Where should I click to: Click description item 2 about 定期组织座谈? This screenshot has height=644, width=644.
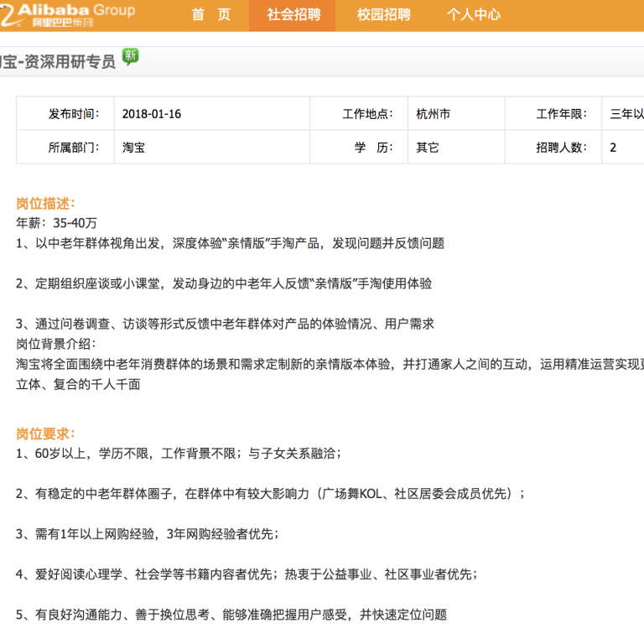click(x=224, y=283)
